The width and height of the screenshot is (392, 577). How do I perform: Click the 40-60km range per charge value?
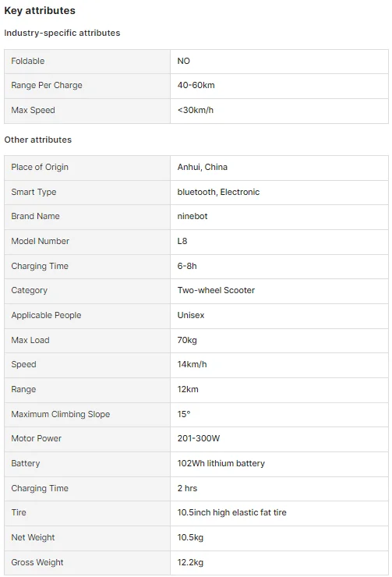(196, 85)
